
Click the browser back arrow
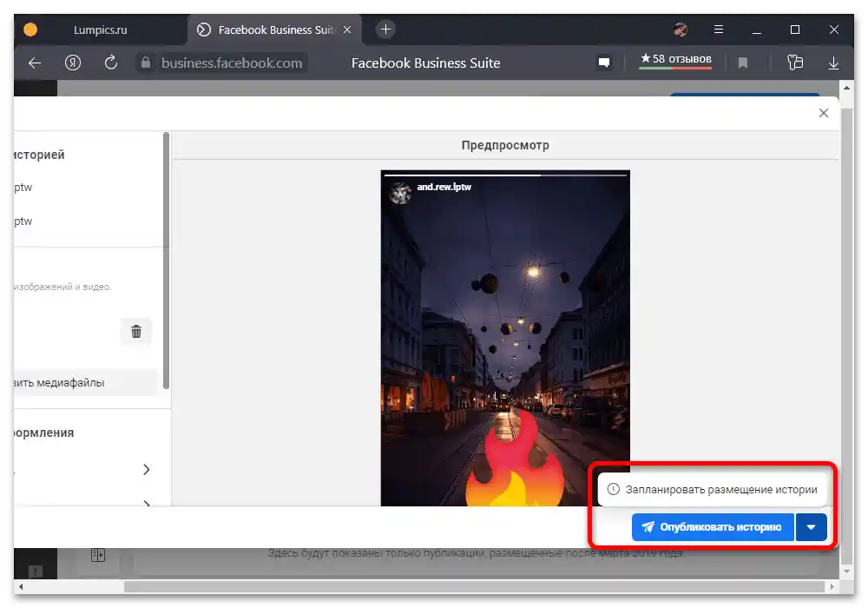point(35,63)
